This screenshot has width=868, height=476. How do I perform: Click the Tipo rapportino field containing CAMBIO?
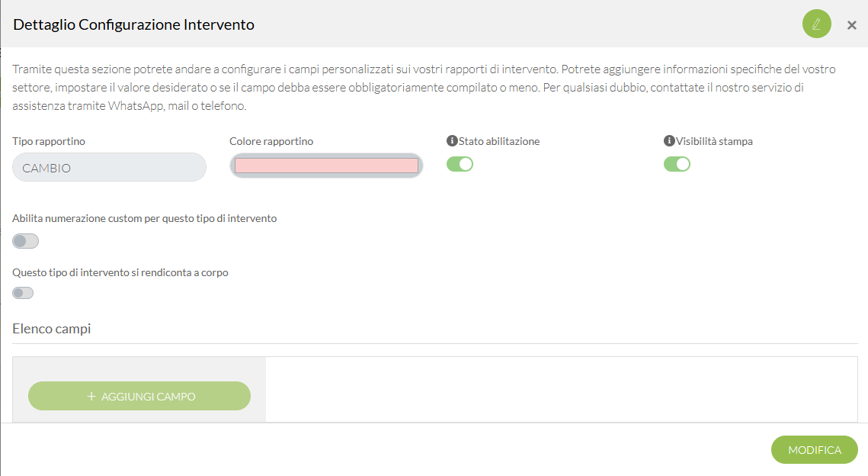(109, 167)
